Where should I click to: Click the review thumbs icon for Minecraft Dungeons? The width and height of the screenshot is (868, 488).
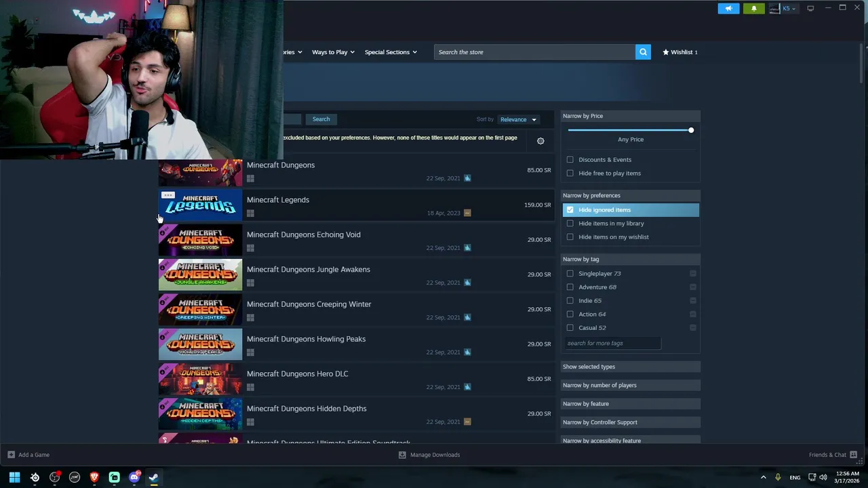[467, 178]
